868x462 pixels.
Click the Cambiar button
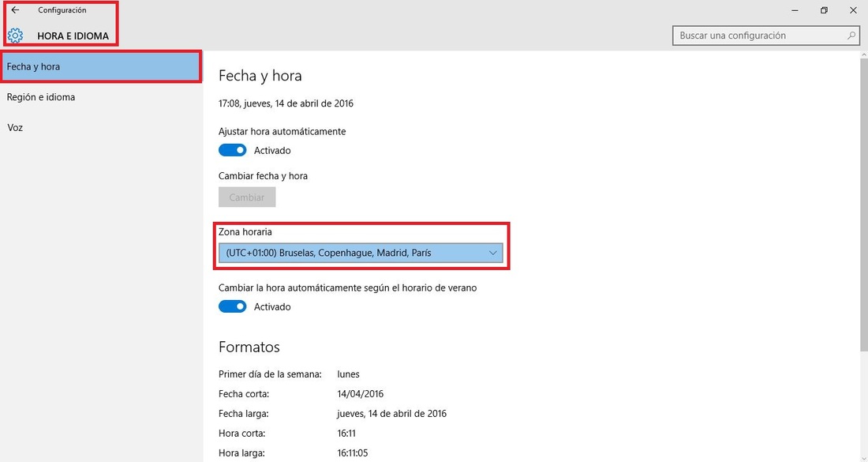pos(247,197)
